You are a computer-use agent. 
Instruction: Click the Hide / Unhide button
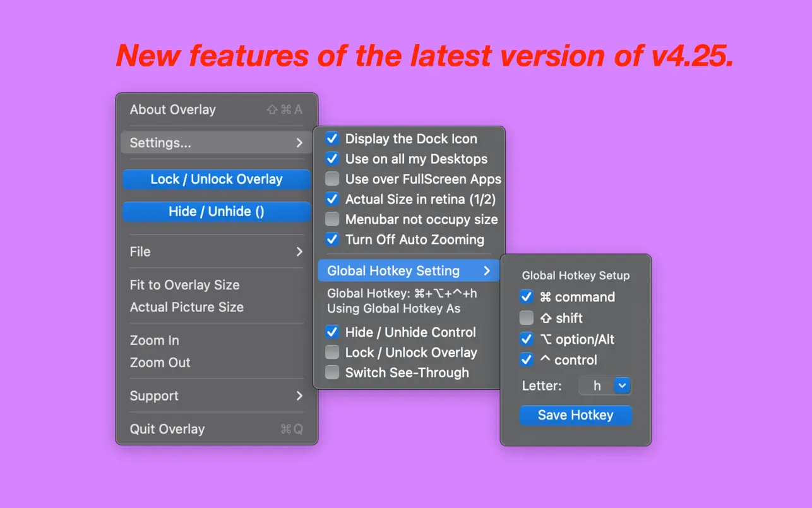[x=216, y=212]
